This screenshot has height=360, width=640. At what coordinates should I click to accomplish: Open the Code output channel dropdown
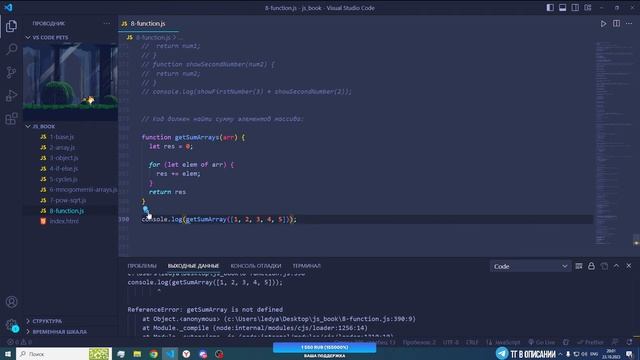pos(530,267)
